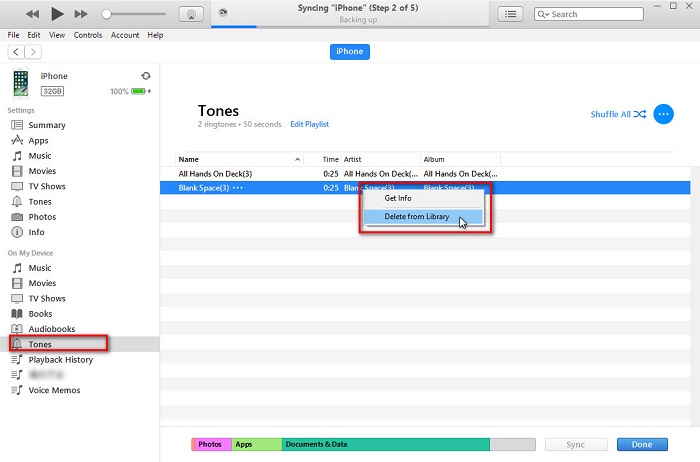This screenshot has width=700, height=462.
Task: Open the File menu
Action: point(13,35)
